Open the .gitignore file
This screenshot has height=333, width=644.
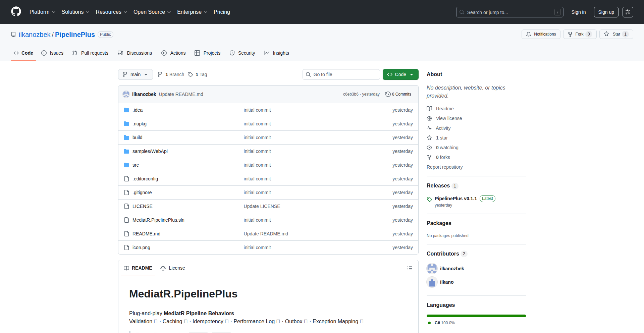142,192
